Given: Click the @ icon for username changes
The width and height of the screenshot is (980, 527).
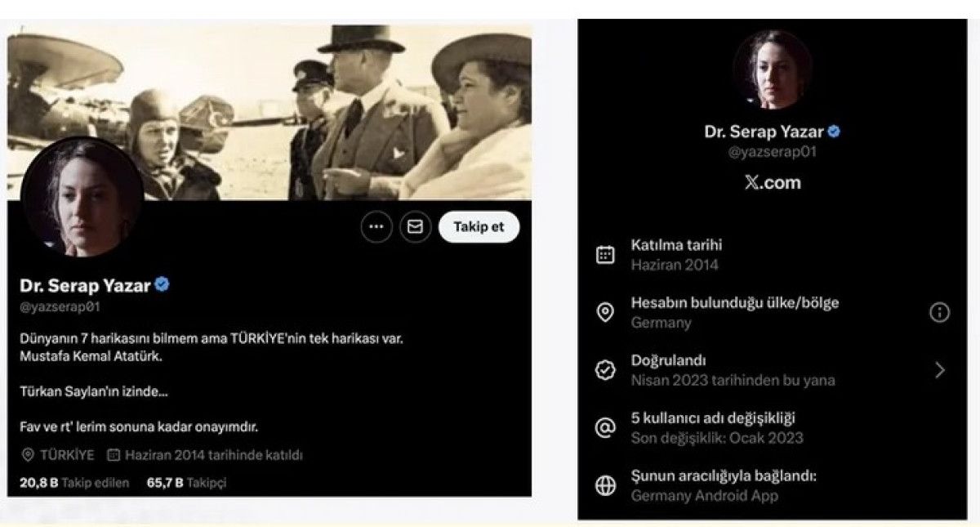Looking at the screenshot, I should (605, 428).
